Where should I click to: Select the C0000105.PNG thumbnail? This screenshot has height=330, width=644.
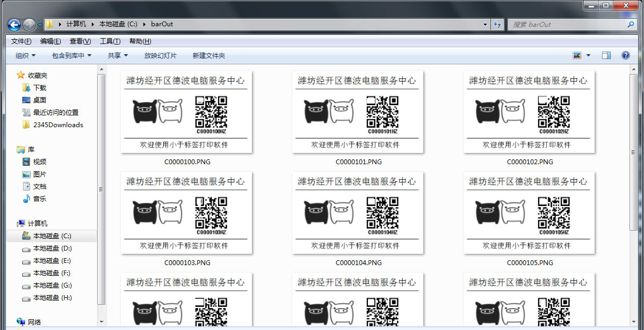pyautogui.click(x=529, y=213)
